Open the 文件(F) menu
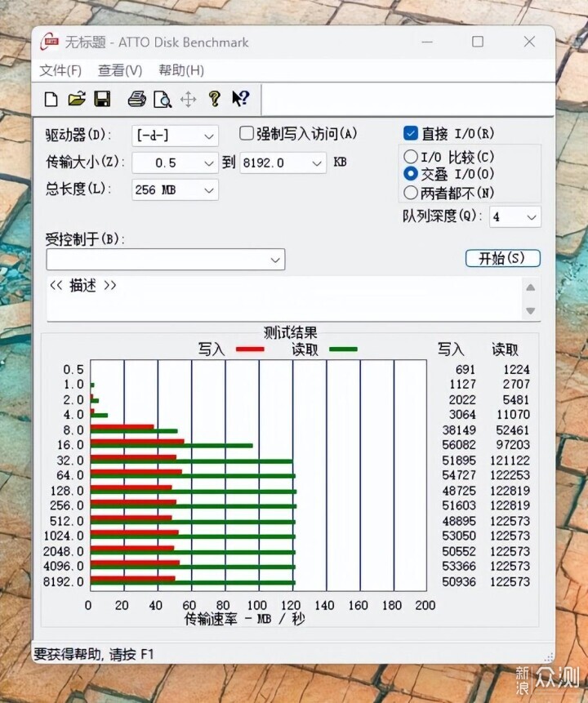Viewport: 588px width, 703px height. 60,70
